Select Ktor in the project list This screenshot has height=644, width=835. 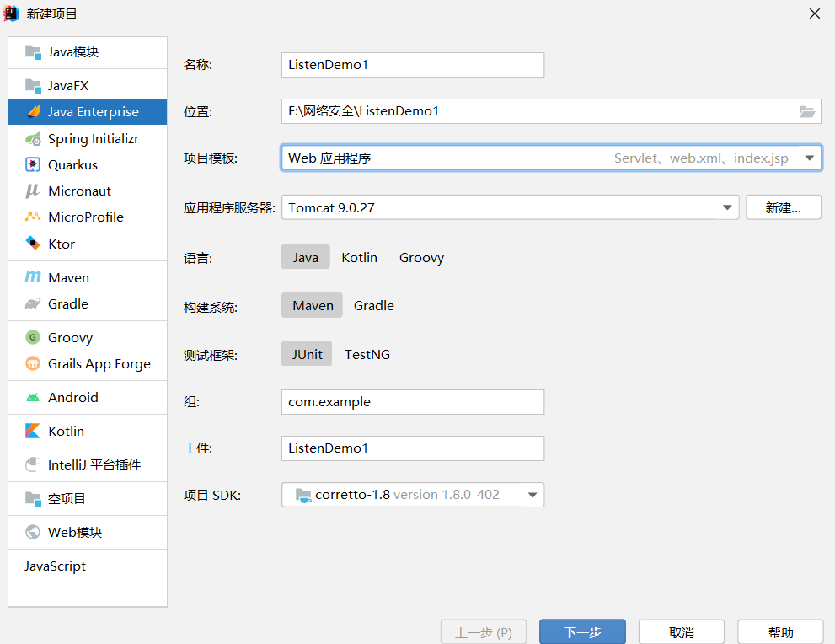(x=88, y=244)
